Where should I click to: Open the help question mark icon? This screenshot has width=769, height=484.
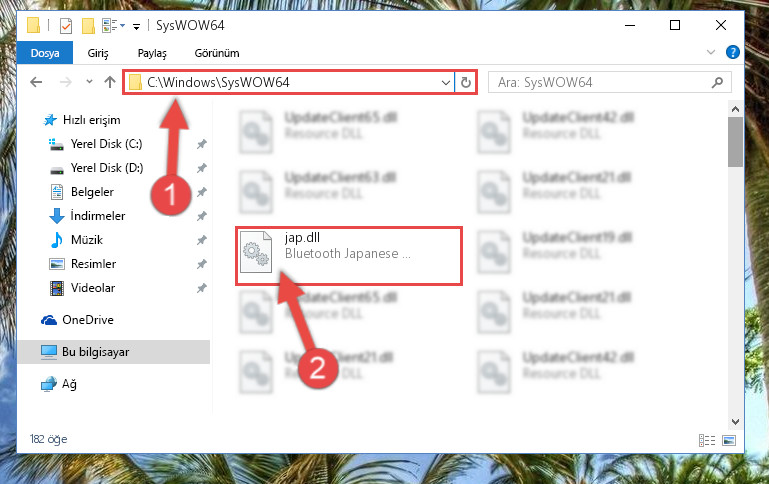click(x=732, y=52)
